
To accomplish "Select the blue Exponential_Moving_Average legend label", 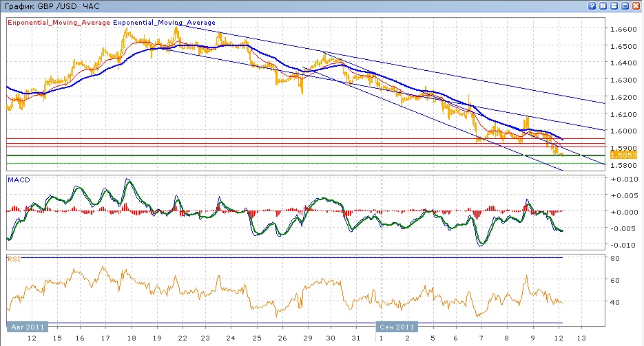I will click(164, 23).
